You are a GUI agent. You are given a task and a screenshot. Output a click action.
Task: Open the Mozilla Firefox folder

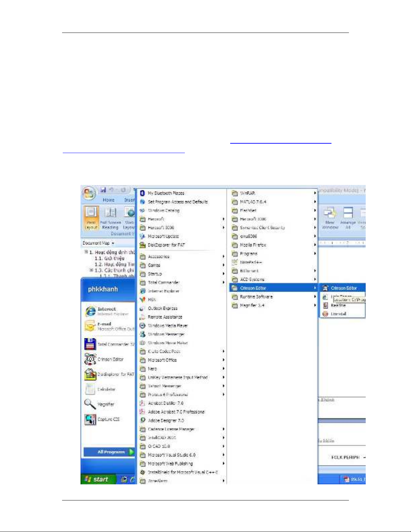[x=274, y=245]
